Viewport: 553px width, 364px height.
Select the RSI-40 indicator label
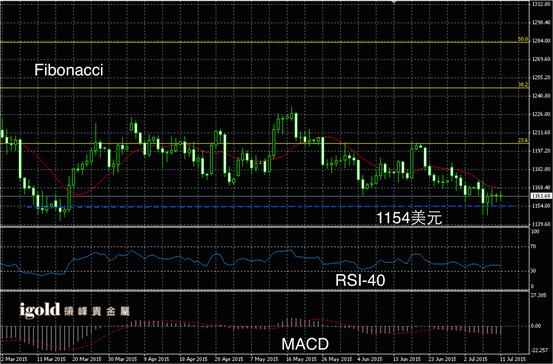tap(360, 281)
